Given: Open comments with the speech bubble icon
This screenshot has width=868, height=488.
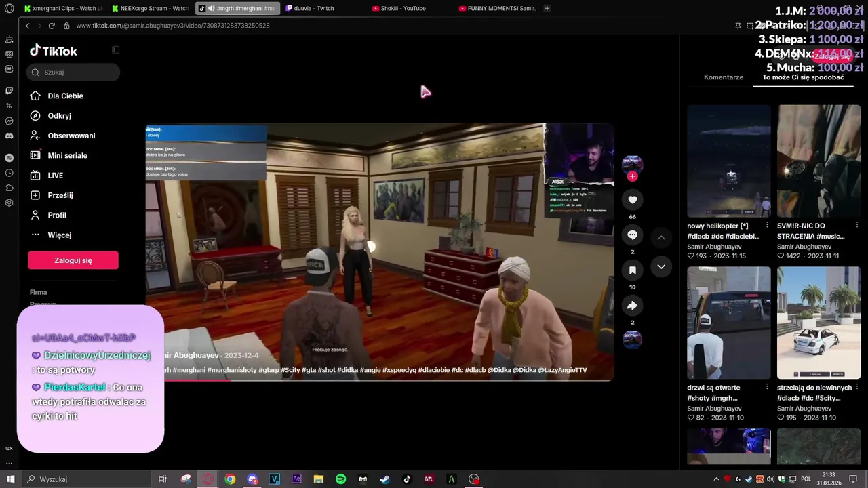Looking at the screenshot, I should pyautogui.click(x=632, y=235).
